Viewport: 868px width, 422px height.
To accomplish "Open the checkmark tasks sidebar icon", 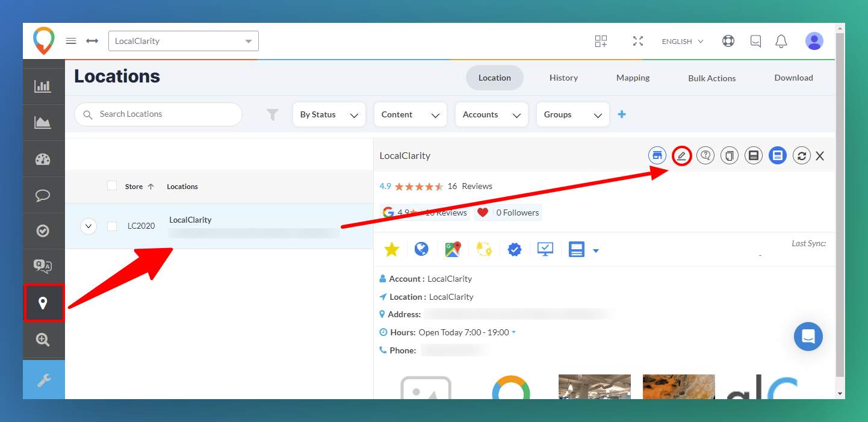I will click(43, 231).
